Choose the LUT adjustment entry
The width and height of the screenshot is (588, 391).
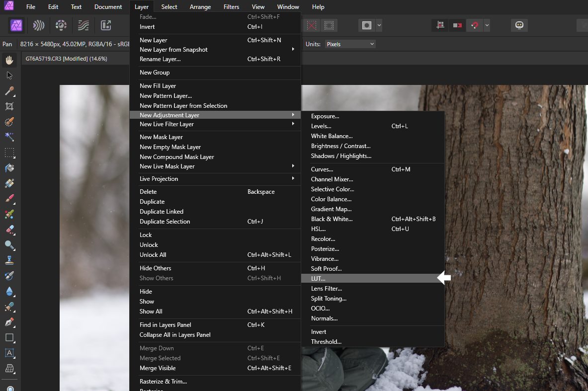click(319, 278)
